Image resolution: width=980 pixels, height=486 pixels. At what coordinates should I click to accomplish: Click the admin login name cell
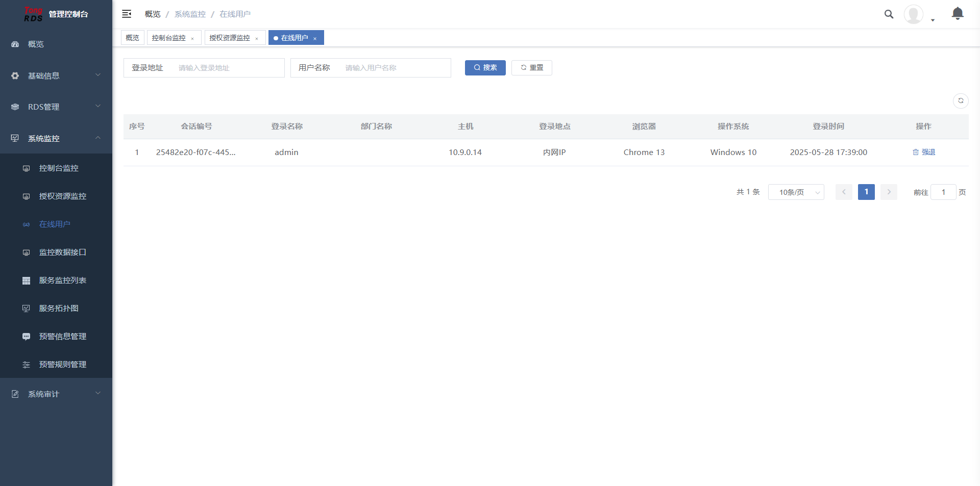pos(286,152)
